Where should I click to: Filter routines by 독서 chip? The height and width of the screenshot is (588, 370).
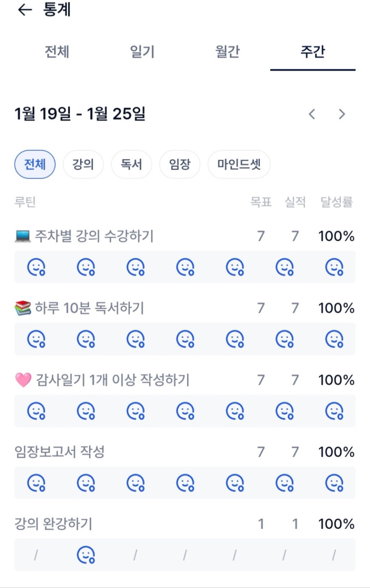(x=131, y=165)
